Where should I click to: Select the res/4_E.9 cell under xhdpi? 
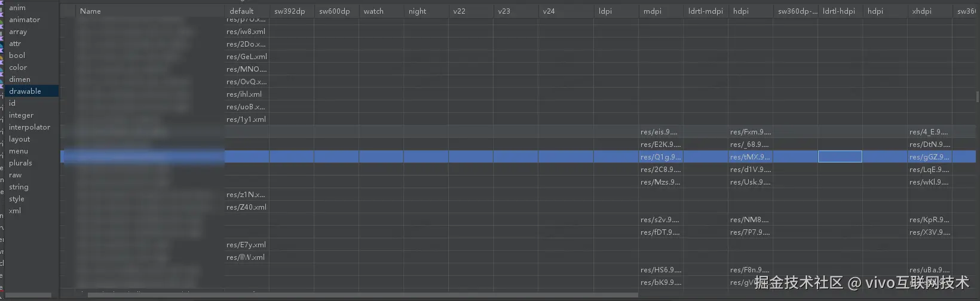point(930,132)
